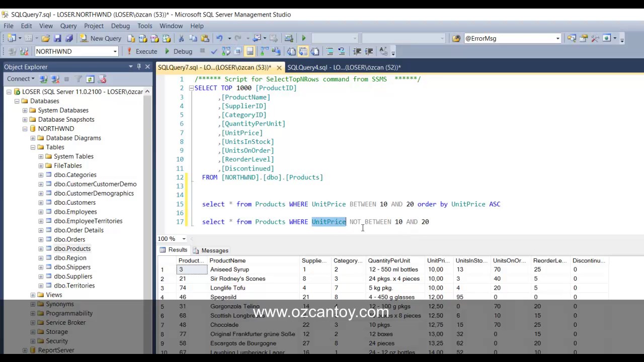644x362 pixels.
Task: Click the Debug button with green arrow
Action: pos(178,51)
